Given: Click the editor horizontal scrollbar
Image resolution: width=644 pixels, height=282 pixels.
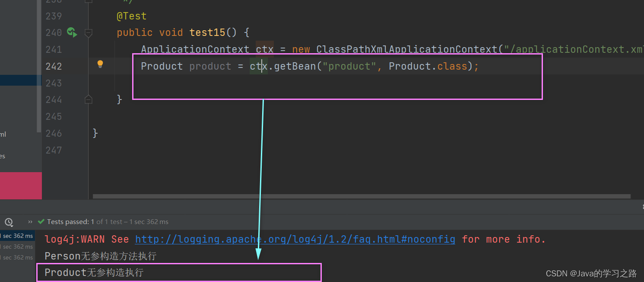Looking at the screenshot, I should click(x=362, y=196).
